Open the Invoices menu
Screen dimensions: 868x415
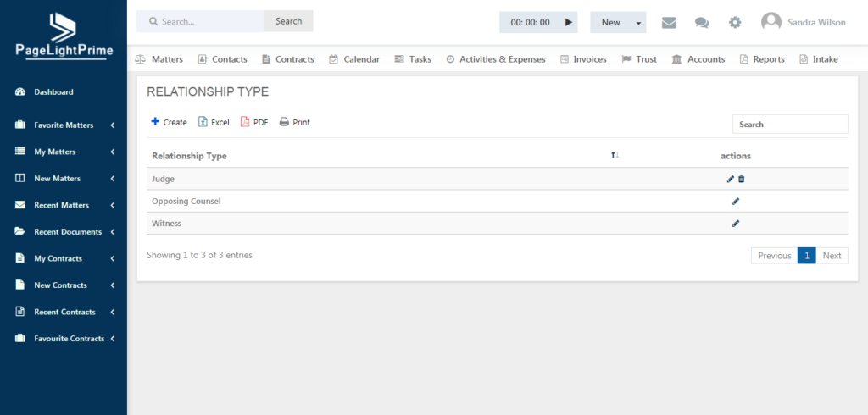pyautogui.click(x=583, y=59)
